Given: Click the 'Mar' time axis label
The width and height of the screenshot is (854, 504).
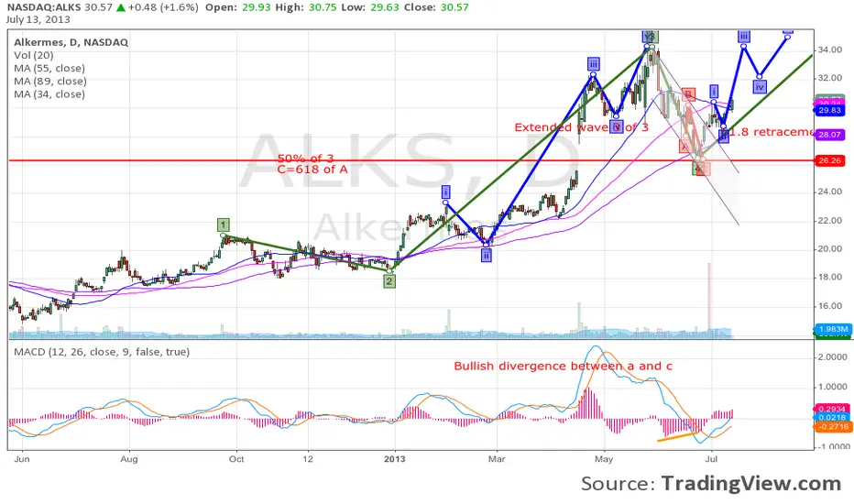Looking at the screenshot, I should (x=497, y=459).
